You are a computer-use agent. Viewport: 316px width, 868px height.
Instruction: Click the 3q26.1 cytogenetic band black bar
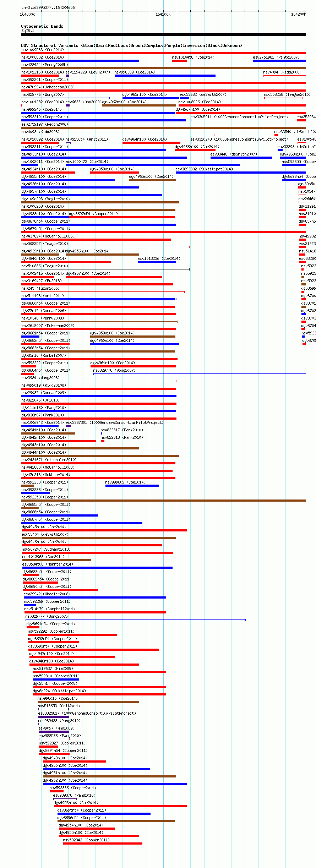tap(163, 34)
